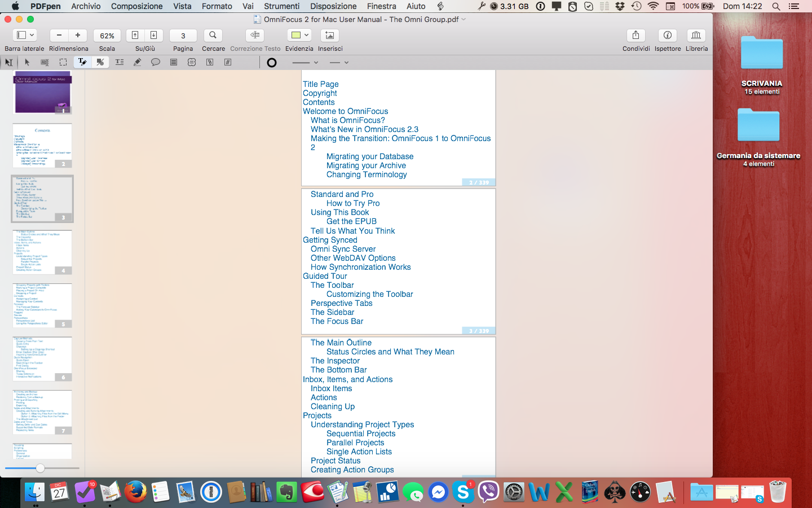Open the line thickness dropdown
This screenshot has width=812, height=508.
click(x=305, y=63)
